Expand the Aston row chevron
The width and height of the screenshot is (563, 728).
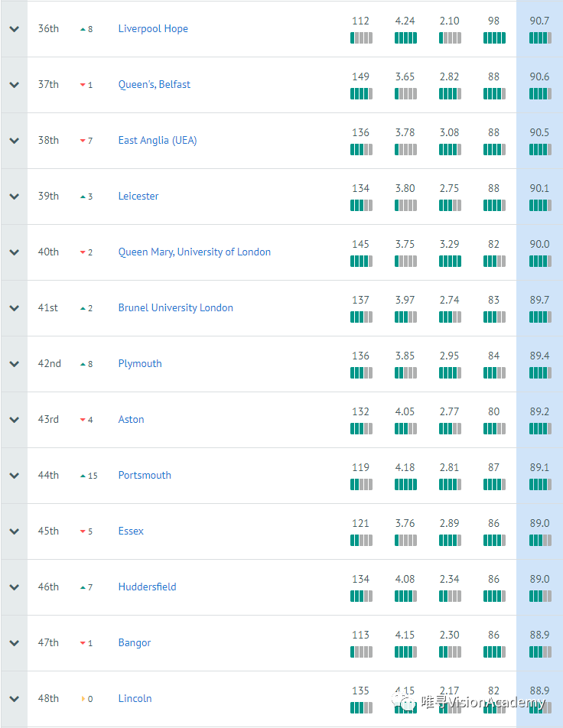click(x=15, y=420)
